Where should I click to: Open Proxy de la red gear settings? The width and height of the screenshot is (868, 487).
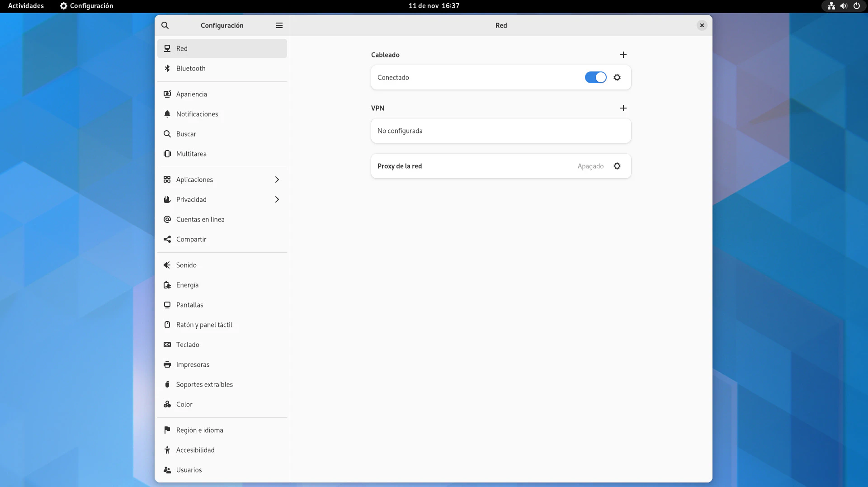point(617,166)
